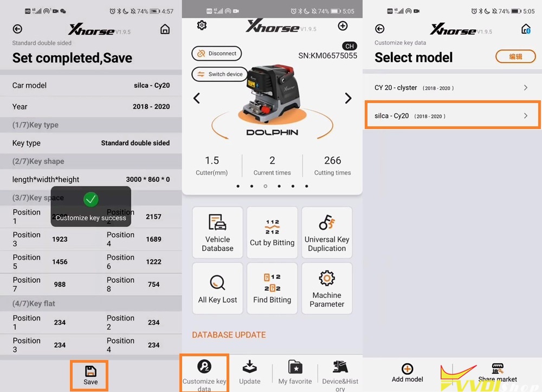Open Device&History tab

tap(340, 375)
